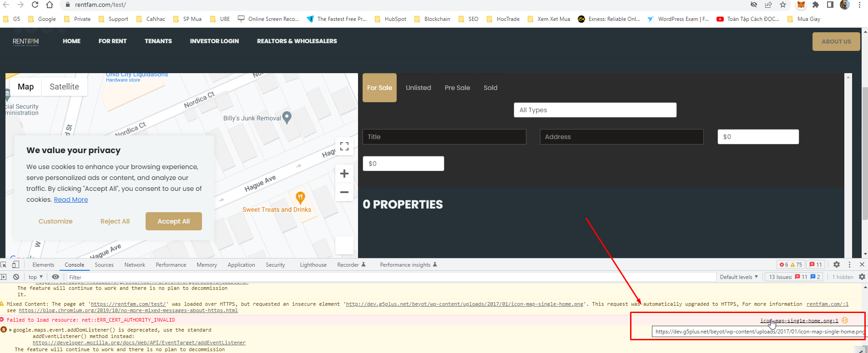The image size is (868, 353).
Task: Toggle the DevTools device toolbar
Action: pyautogui.click(x=15, y=264)
